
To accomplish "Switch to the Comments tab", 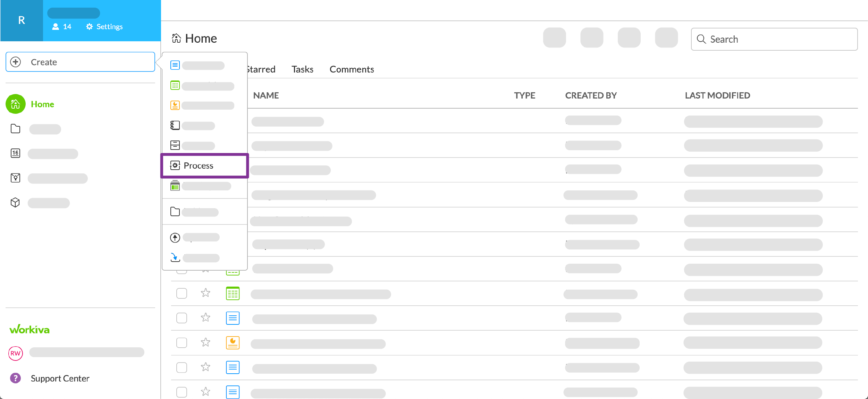I will pos(352,69).
